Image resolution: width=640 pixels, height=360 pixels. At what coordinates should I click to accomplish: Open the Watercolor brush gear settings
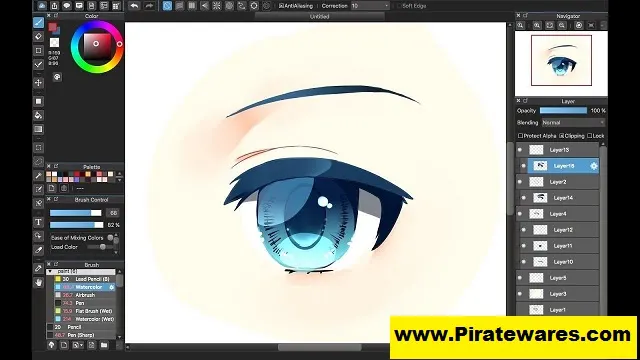(x=111, y=287)
